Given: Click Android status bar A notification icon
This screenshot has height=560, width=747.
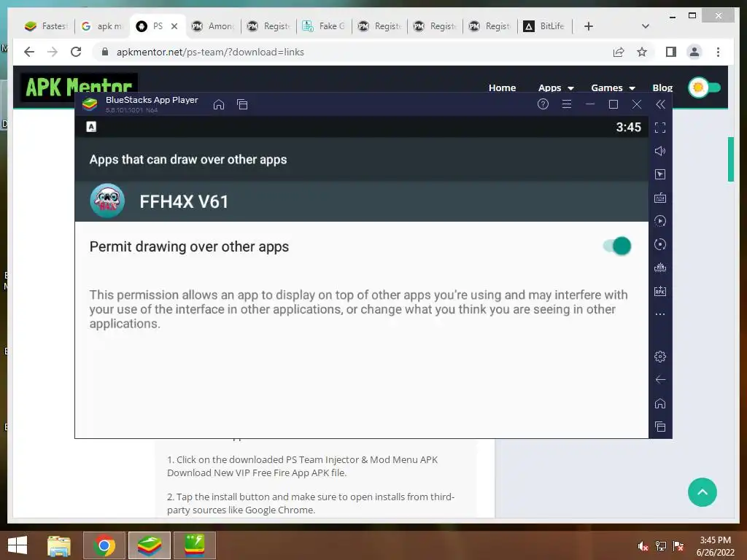Looking at the screenshot, I should pyautogui.click(x=91, y=127).
